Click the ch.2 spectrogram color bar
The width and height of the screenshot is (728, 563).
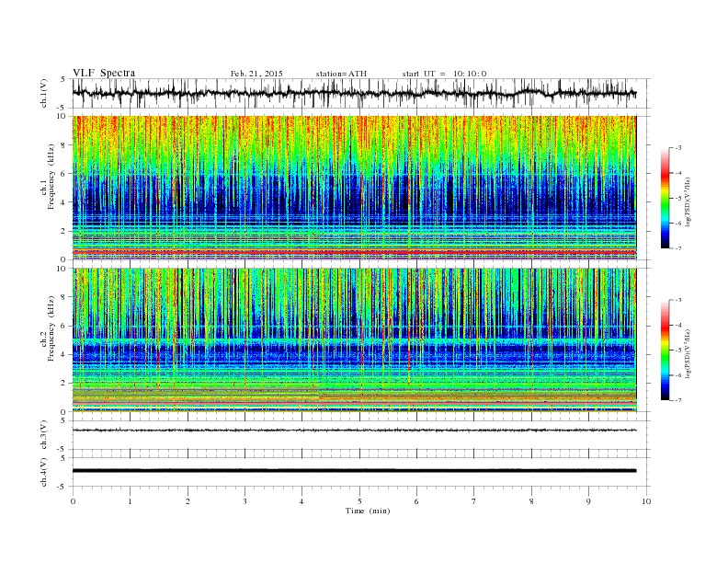[665, 350]
